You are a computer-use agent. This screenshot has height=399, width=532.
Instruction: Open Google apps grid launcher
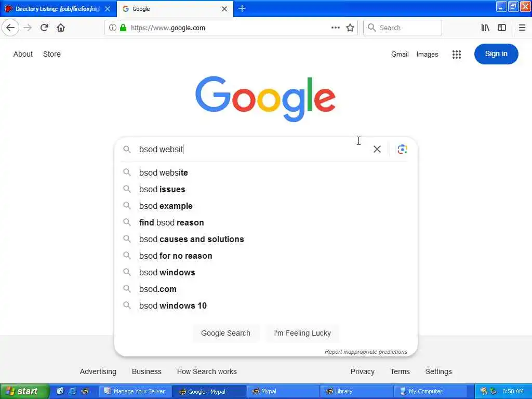(457, 55)
